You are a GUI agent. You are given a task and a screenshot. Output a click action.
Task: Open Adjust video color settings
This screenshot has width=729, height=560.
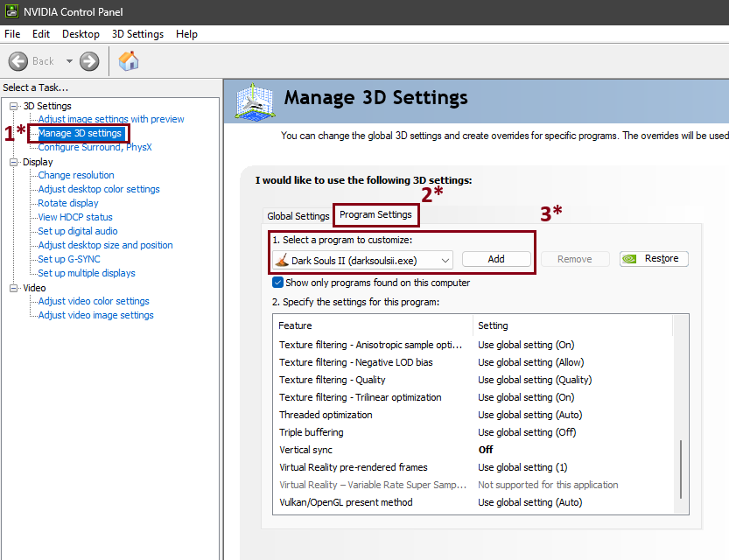point(94,301)
